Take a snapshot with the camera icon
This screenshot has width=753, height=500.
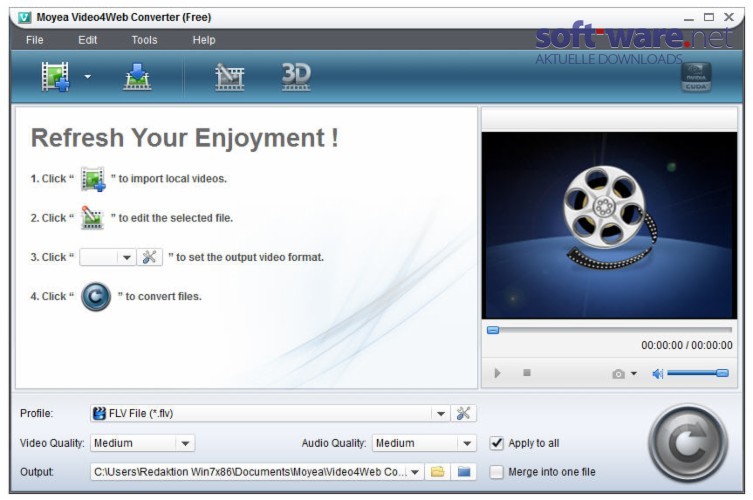click(619, 374)
